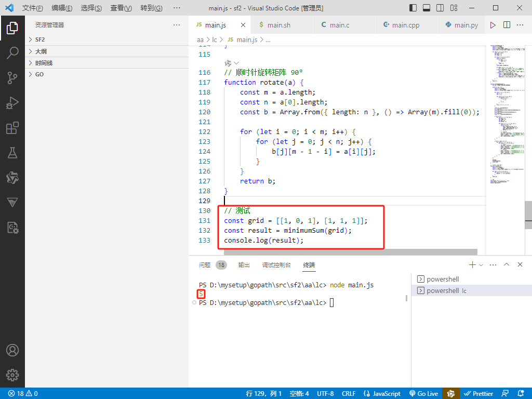Change file encoding UTF-8 in status bar

(325, 394)
